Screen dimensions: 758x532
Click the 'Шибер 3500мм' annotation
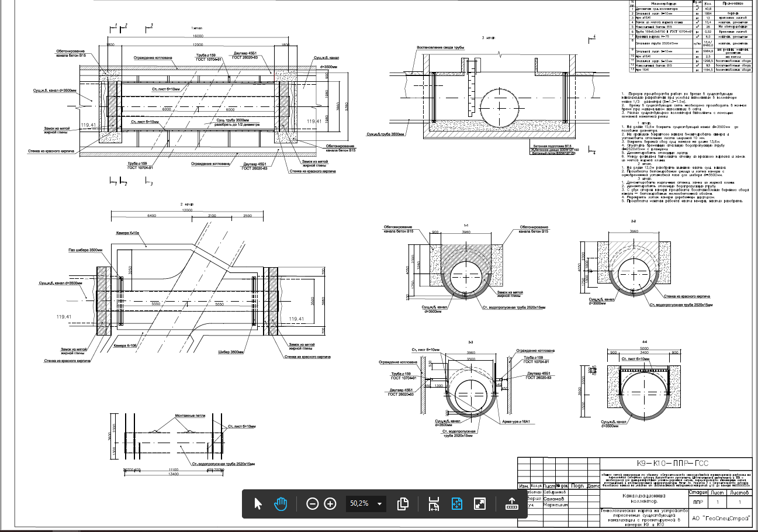[231, 352]
